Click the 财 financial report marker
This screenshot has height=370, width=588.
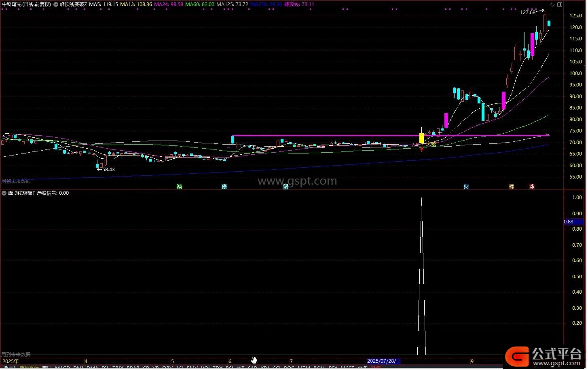pos(466,187)
